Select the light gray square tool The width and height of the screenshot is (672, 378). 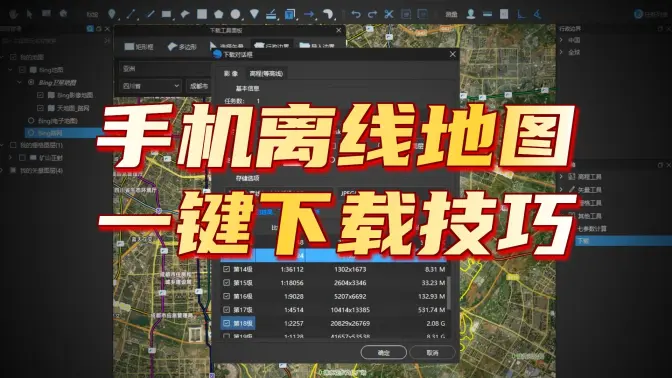point(202,14)
